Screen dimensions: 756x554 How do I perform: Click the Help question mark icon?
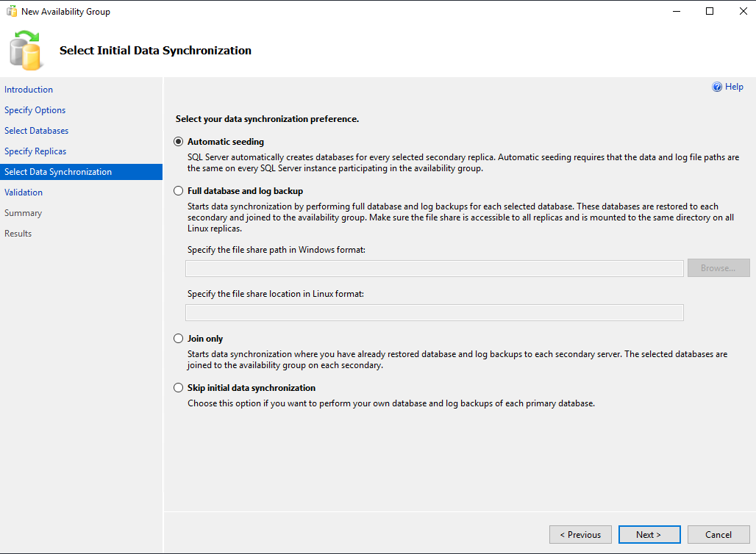[x=717, y=87]
